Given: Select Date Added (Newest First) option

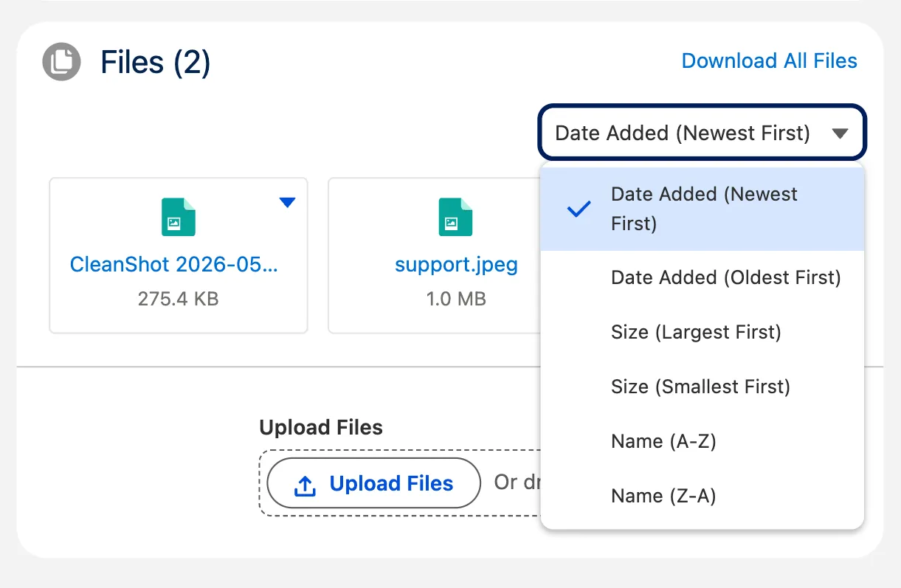Looking at the screenshot, I should tap(702, 209).
